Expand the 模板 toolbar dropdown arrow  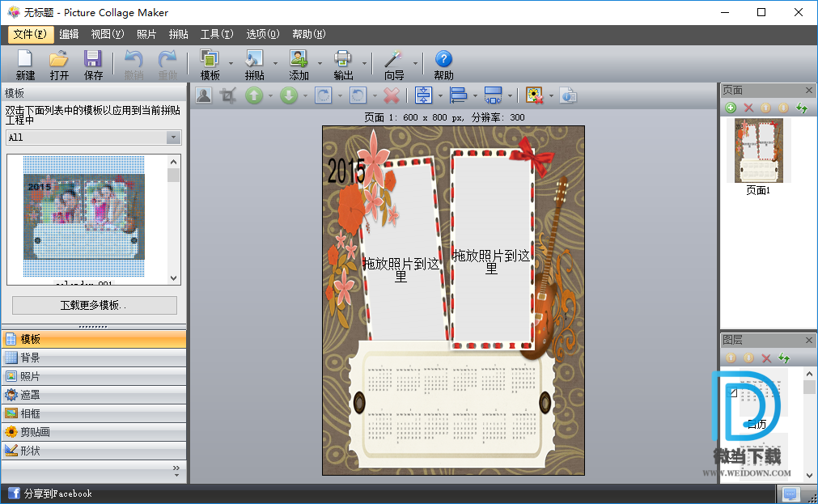231,64
